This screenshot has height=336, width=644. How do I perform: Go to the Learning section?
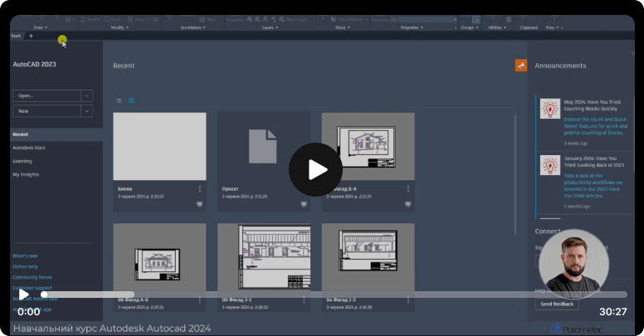[22, 162]
